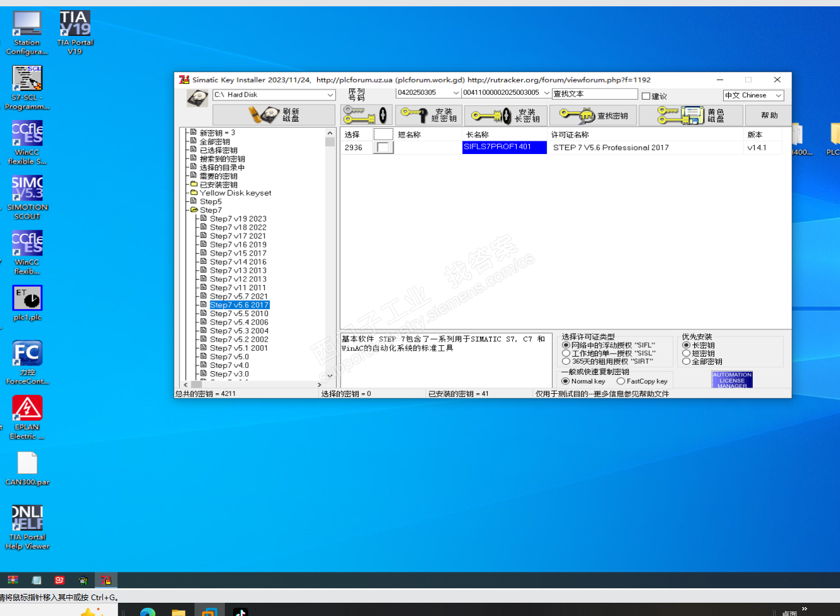
Task: Select 全部密钥 in the tree
Action: 215,142
